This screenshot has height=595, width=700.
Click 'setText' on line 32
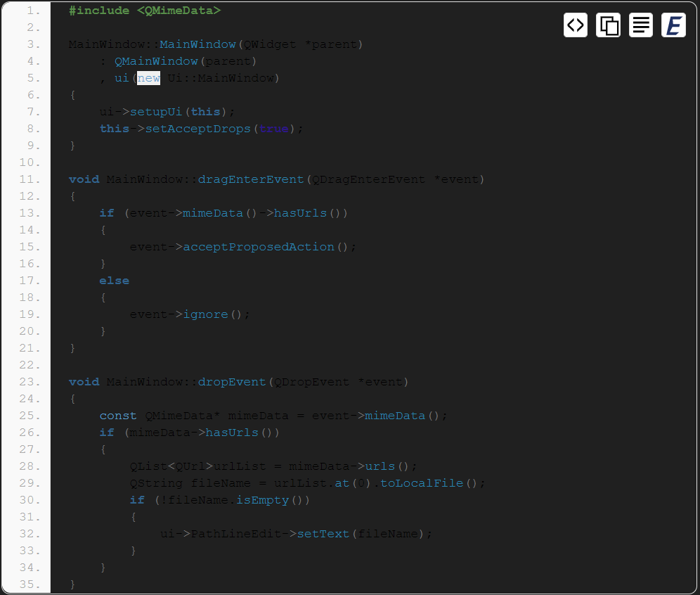[323, 534]
